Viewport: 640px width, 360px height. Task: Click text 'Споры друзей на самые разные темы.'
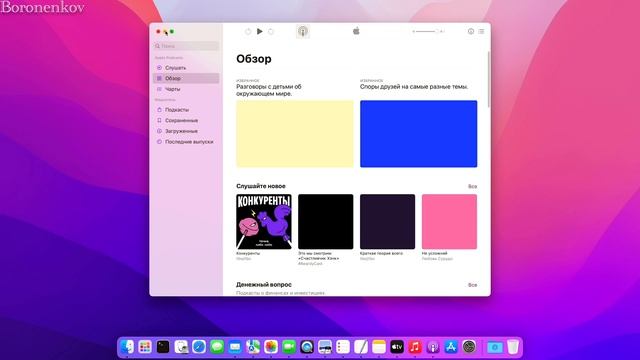pos(414,87)
